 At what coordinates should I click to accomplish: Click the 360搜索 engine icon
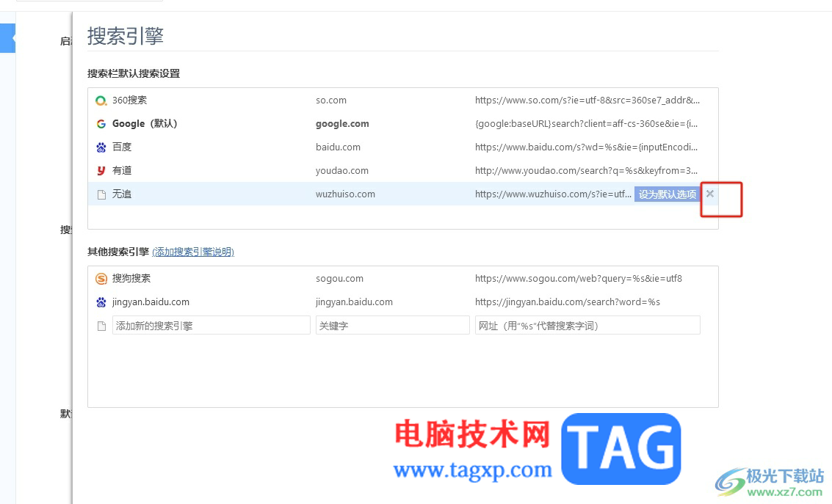(101, 101)
